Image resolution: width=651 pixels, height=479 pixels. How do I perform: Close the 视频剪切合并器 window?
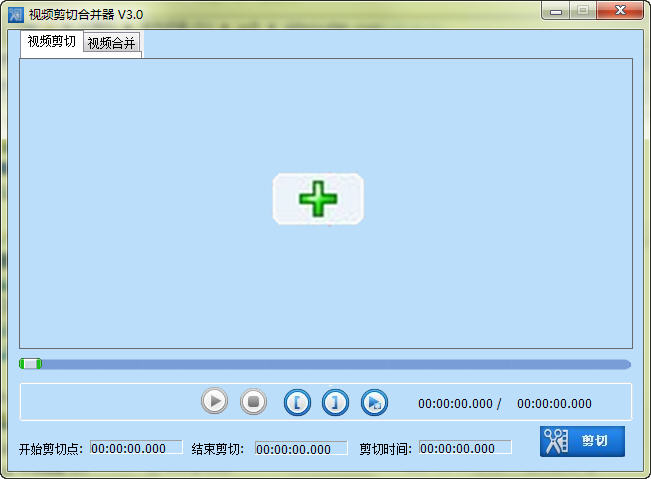click(620, 10)
